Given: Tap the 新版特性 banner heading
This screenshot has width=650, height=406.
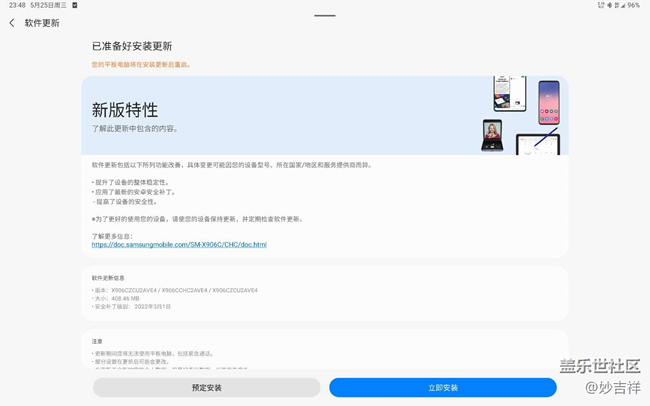Looking at the screenshot, I should coord(125,110).
